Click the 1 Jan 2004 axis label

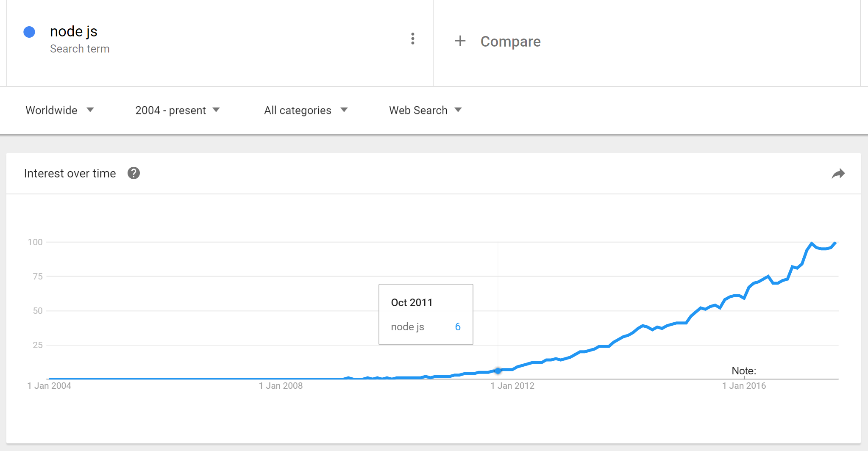pos(49,386)
